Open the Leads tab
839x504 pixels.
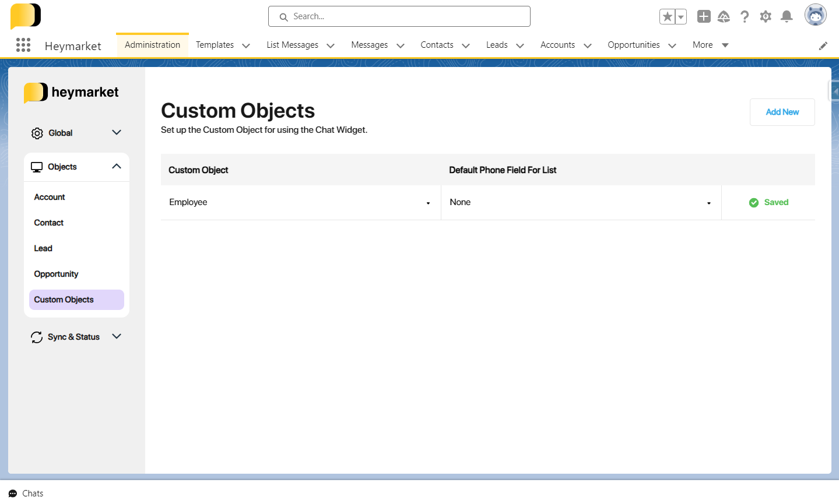(x=497, y=45)
